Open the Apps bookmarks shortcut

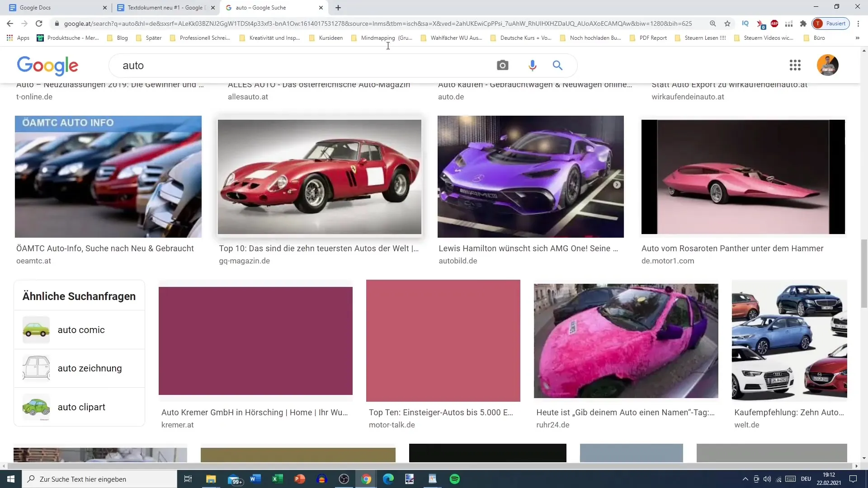18,38
